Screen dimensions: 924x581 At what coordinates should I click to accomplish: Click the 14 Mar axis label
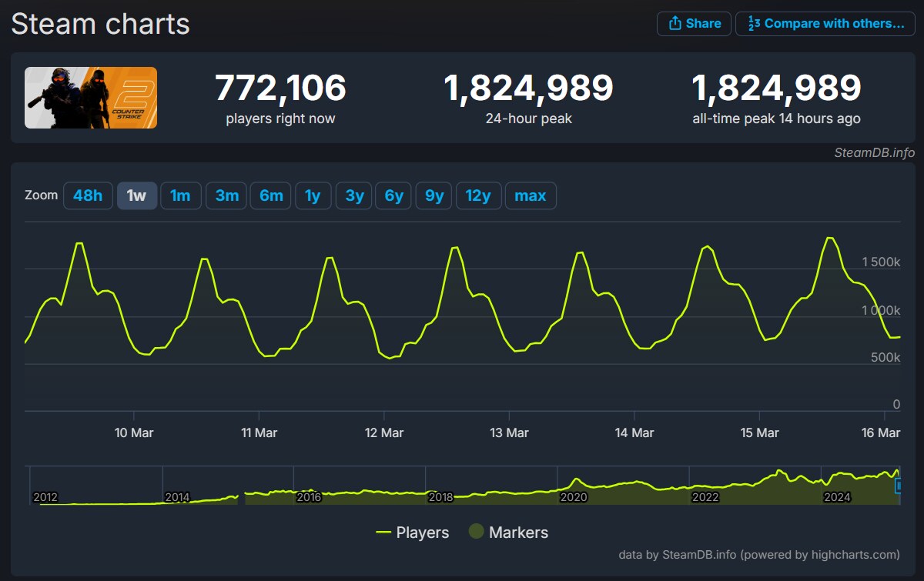(634, 432)
